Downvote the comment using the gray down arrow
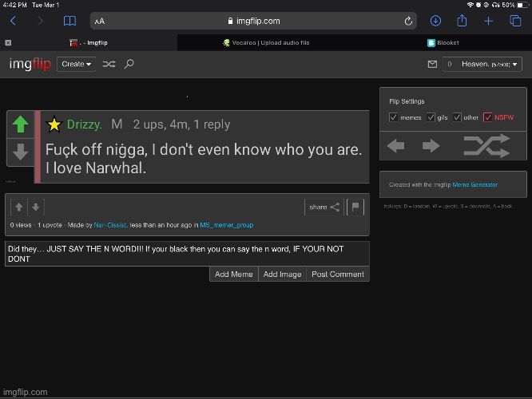Screen dimensions: 532x399 21,151
